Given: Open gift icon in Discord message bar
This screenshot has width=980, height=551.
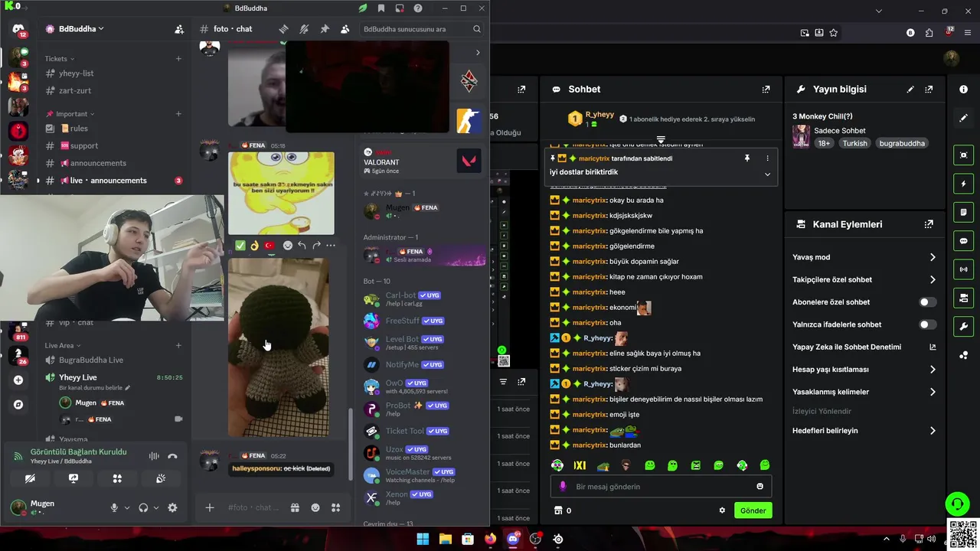Looking at the screenshot, I should click(295, 507).
